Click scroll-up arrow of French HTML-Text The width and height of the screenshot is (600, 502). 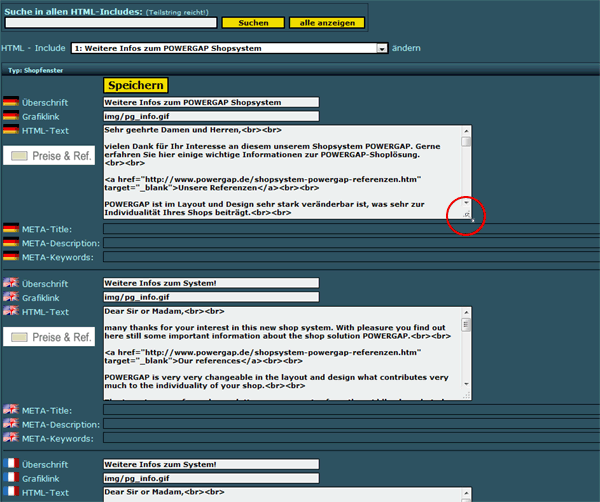click(x=466, y=493)
